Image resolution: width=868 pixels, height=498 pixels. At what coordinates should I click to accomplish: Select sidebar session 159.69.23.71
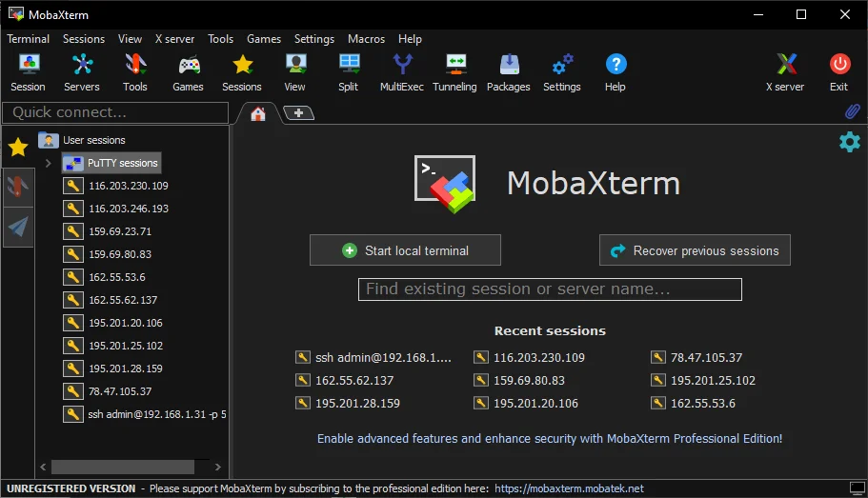click(x=107, y=231)
